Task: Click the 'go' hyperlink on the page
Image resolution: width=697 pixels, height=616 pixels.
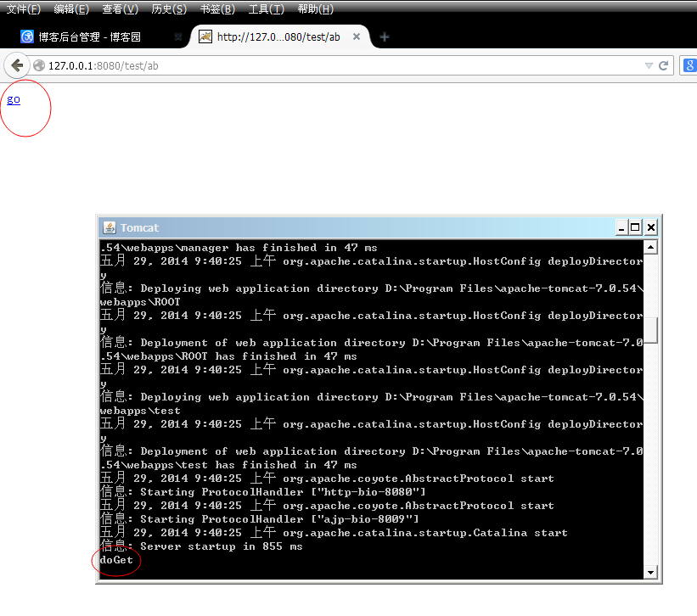Action: (14, 100)
